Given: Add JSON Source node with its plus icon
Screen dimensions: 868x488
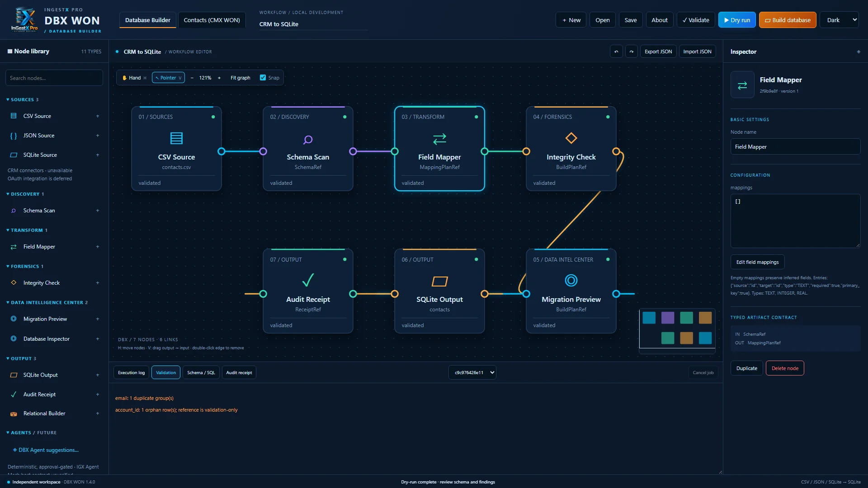Looking at the screenshot, I should click(97, 136).
